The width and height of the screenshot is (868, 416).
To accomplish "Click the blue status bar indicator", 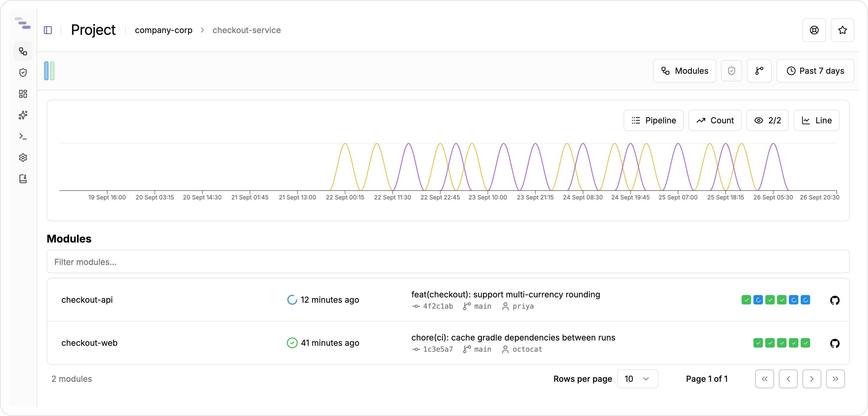I will [x=47, y=71].
